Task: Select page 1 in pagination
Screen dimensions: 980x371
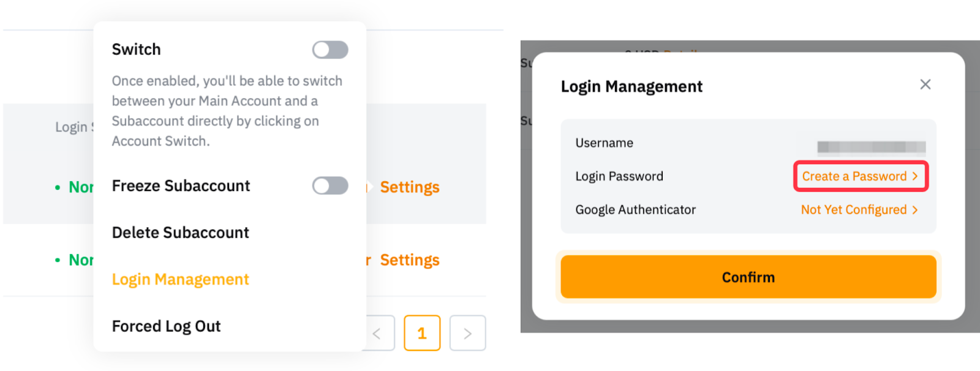Action: click(x=422, y=334)
